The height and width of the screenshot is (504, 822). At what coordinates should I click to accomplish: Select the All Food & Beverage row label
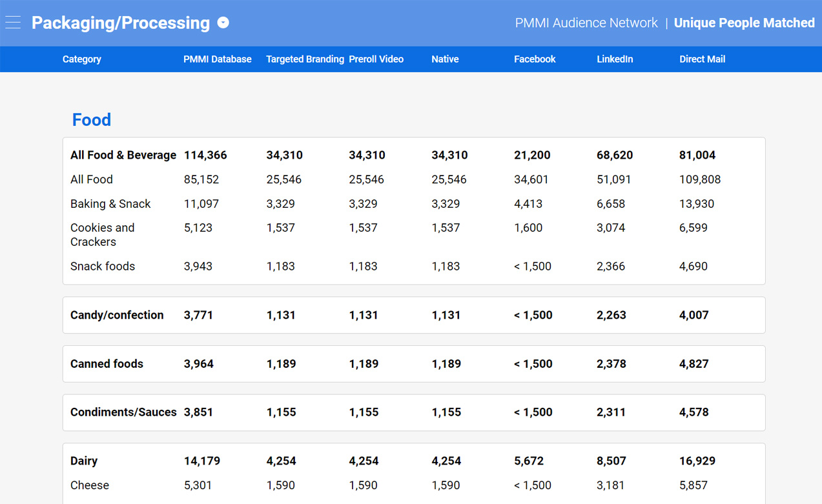(x=123, y=156)
